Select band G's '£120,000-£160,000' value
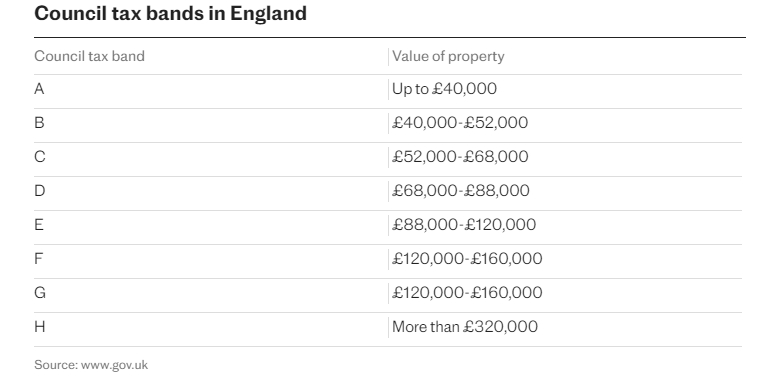 pos(467,293)
